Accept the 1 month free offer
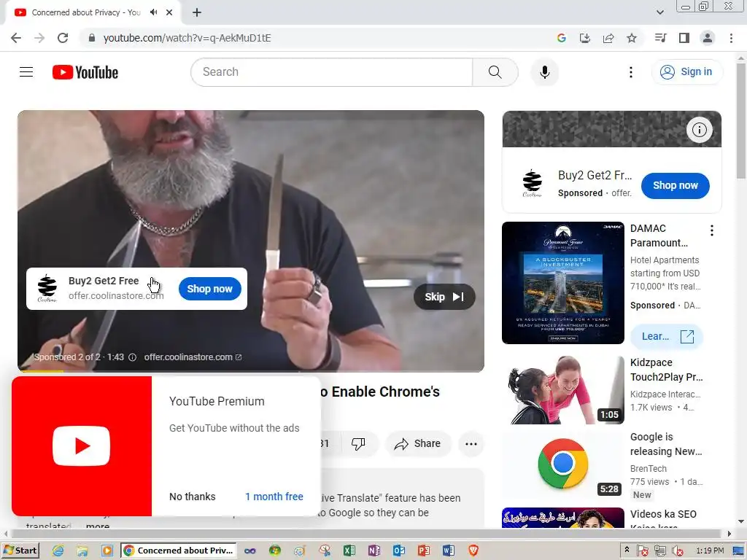The width and height of the screenshot is (747, 560). click(x=274, y=497)
